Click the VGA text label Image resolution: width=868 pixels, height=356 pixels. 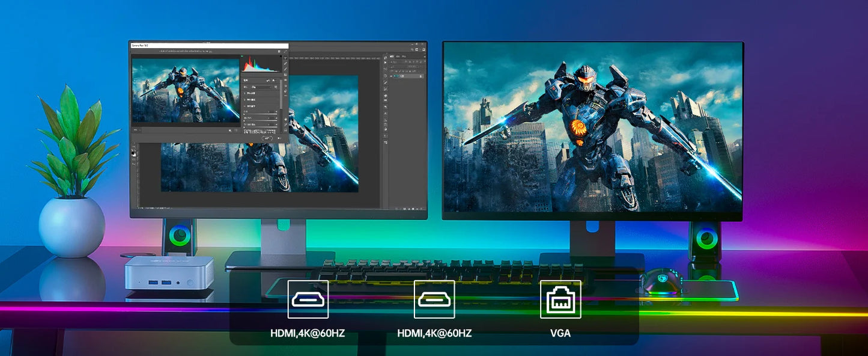click(560, 333)
